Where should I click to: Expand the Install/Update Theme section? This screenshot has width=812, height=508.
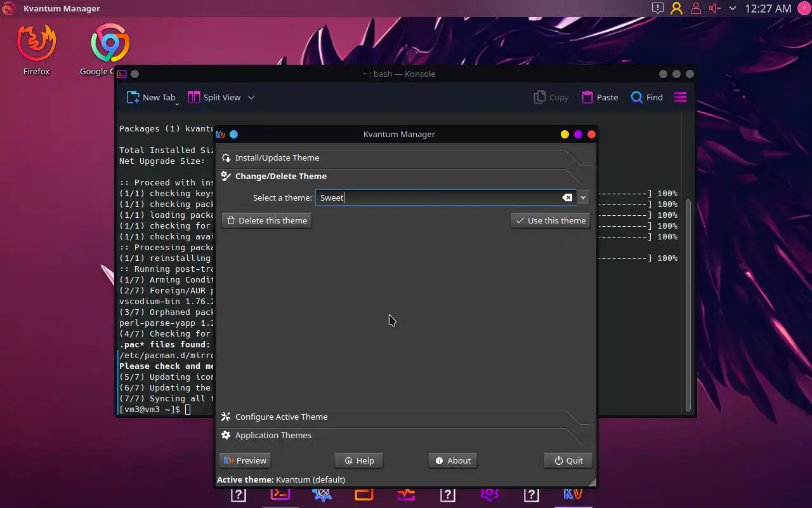pos(406,157)
